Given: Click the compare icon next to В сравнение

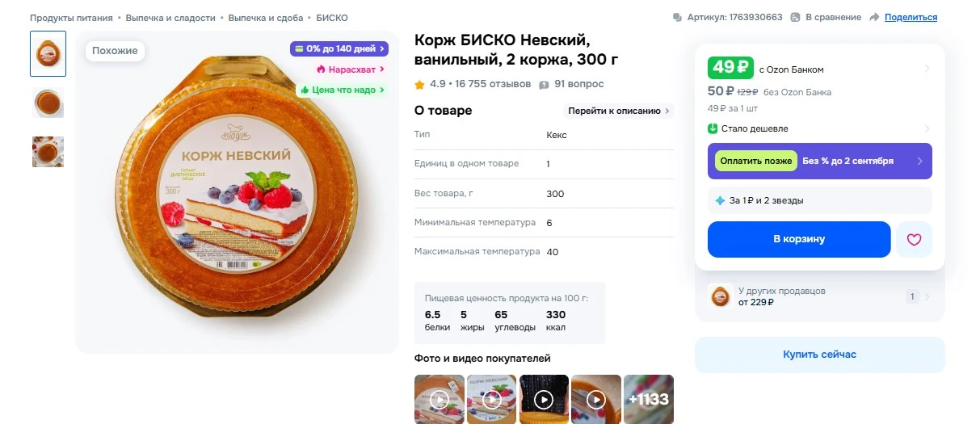Looking at the screenshot, I should tap(795, 17).
